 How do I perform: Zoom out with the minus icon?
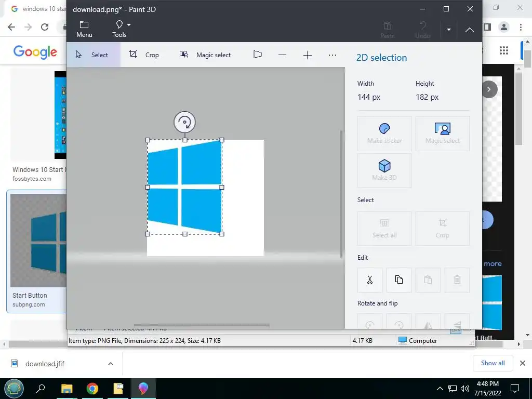pos(282,55)
